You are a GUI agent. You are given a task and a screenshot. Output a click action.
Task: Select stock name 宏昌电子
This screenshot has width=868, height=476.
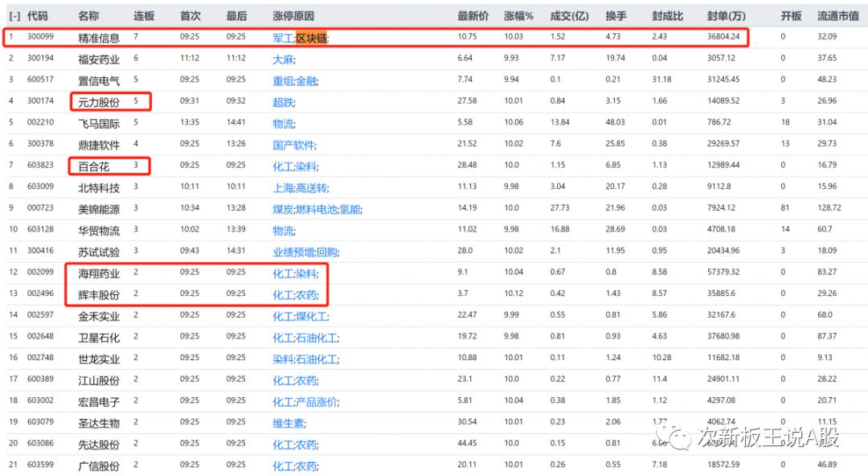pos(99,402)
